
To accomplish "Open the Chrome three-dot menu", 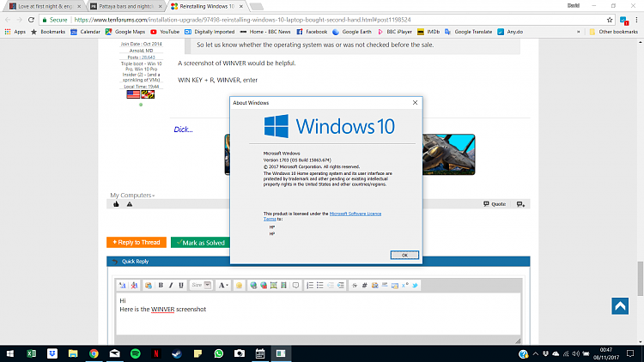I will 636,20.
